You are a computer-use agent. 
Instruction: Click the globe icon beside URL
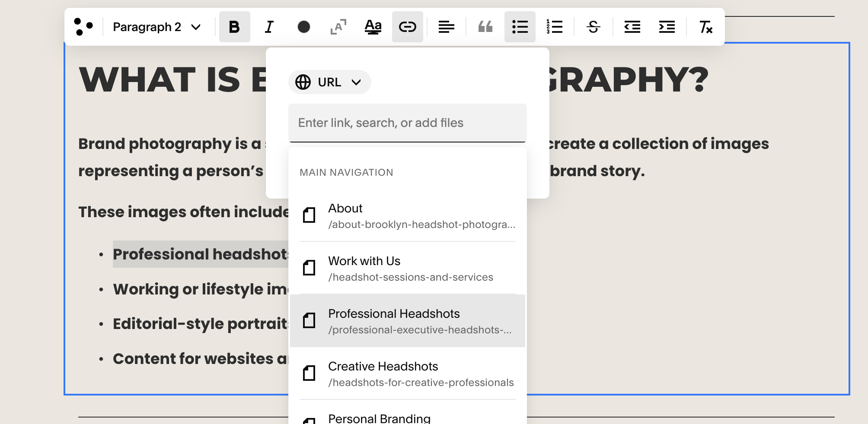[x=303, y=82]
